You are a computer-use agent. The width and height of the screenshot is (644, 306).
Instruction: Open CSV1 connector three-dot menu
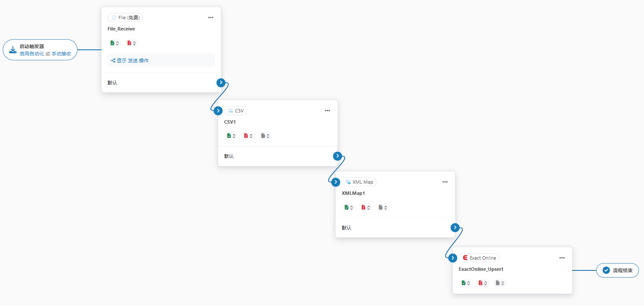tap(327, 111)
